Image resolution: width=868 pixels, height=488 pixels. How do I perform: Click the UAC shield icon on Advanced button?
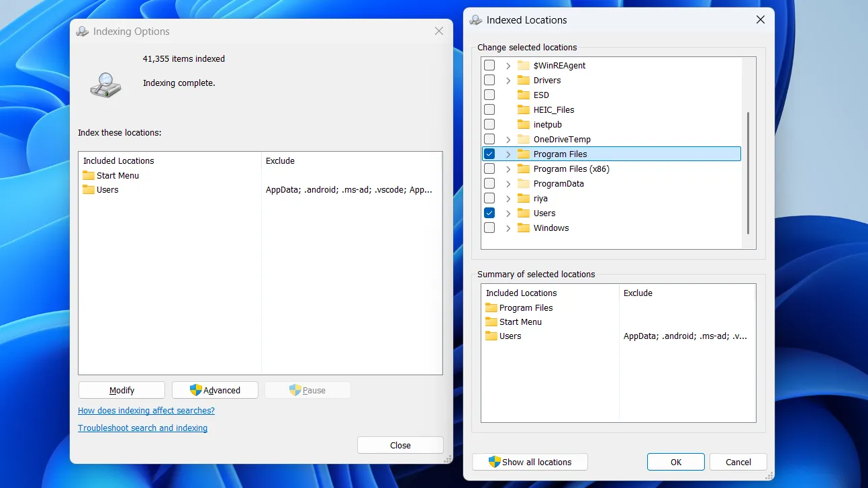point(195,389)
